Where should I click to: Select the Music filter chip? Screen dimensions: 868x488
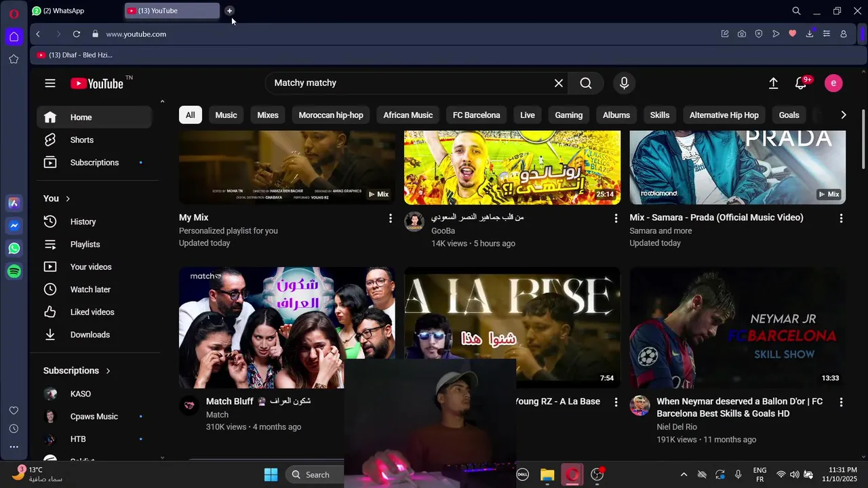[226, 115]
